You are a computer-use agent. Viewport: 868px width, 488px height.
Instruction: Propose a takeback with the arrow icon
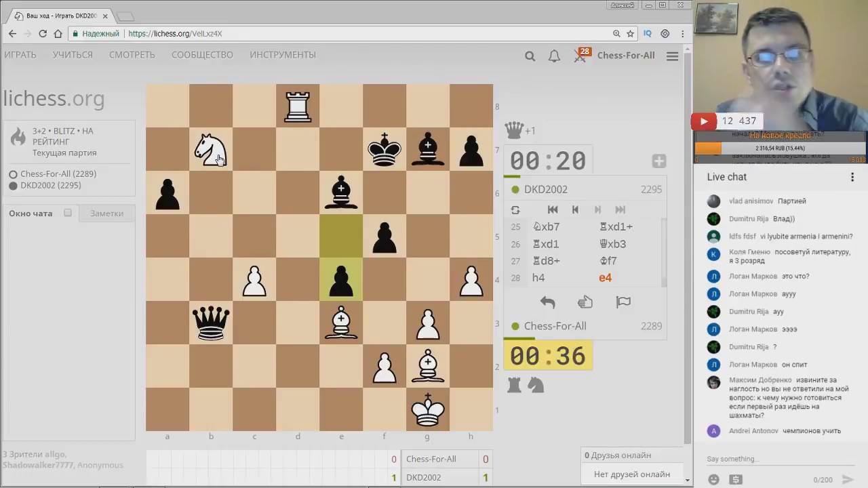(x=547, y=302)
